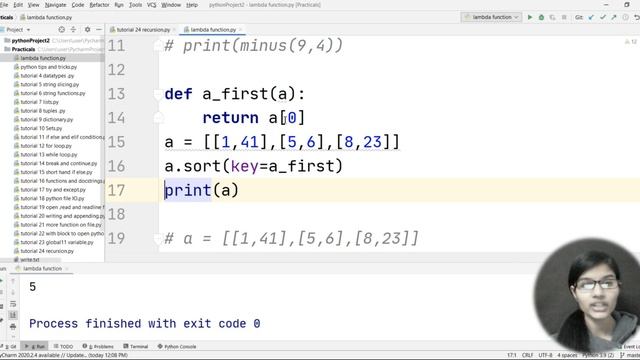The width and height of the screenshot is (640, 360).
Task: Open the File menu
Action: [4, 5]
